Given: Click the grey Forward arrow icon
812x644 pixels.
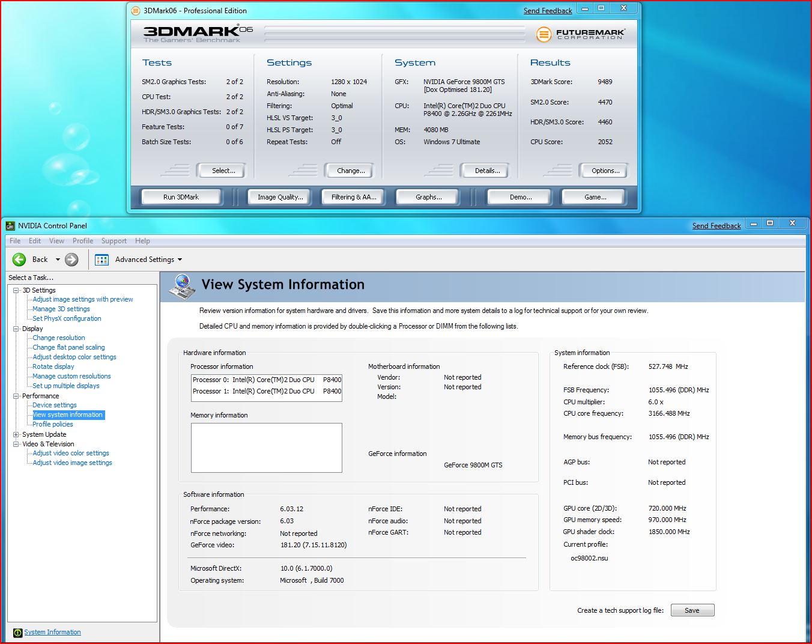Looking at the screenshot, I should [x=71, y=260].
